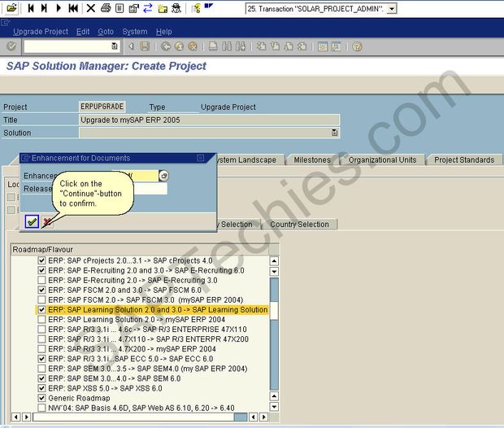
Task: Uncheck SAP R/3 3.1i..SAP ECC 5.0 -> ECC 6.0
Action: pyautogui.click(x=41, y=359)
